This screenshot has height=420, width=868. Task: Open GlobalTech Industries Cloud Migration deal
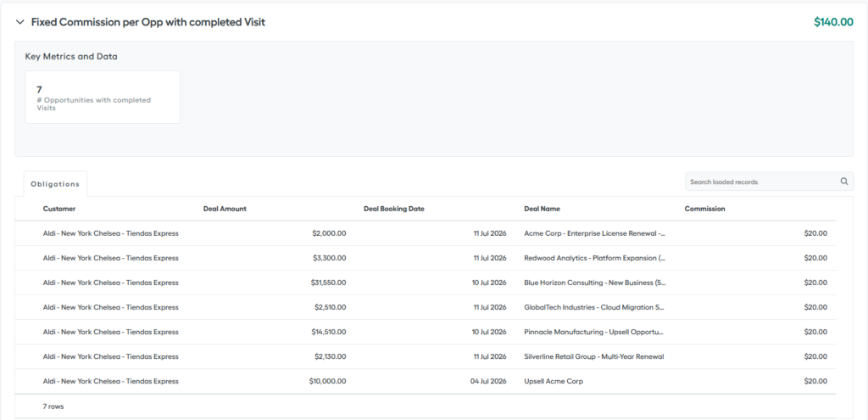593,307
